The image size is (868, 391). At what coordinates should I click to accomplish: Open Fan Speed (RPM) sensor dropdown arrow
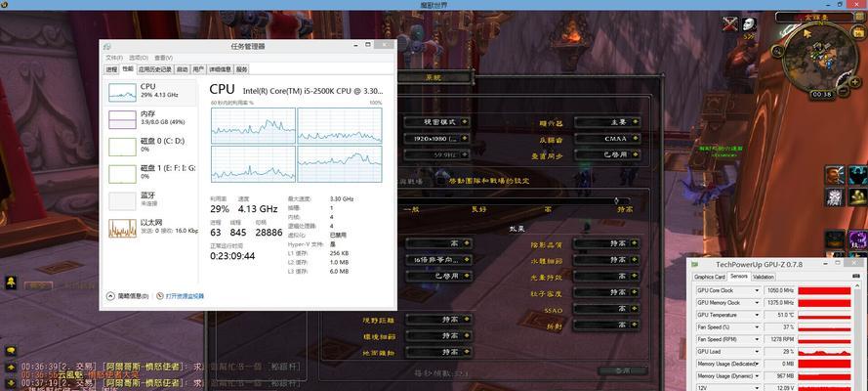pos(757,339)
